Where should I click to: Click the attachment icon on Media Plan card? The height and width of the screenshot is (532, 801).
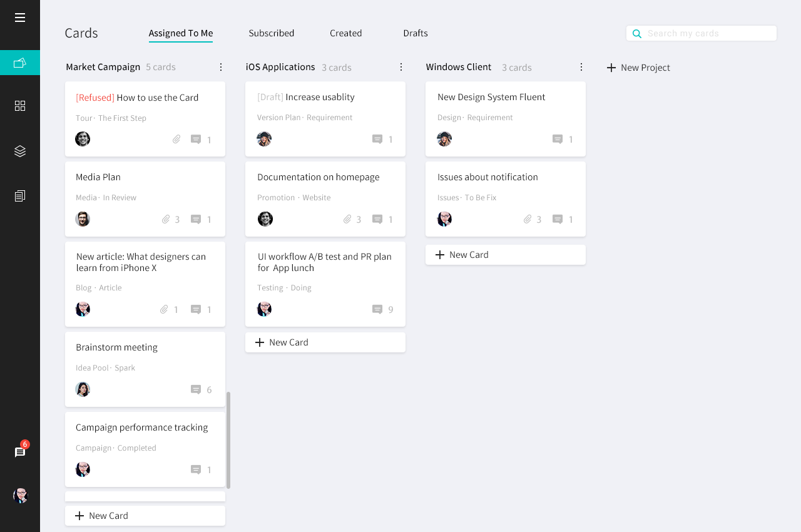(166, 219)
